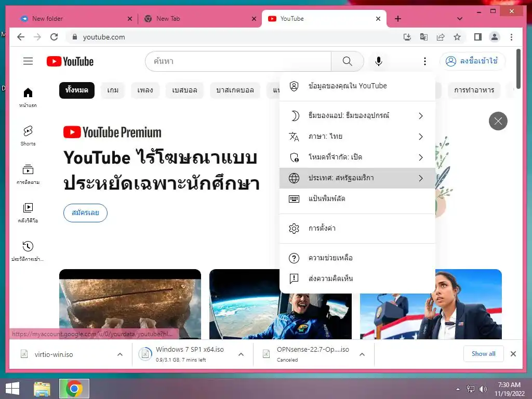Viewport: 532px width, 399px height.
Task: Go back in Chrome
Action: point(21,37)
